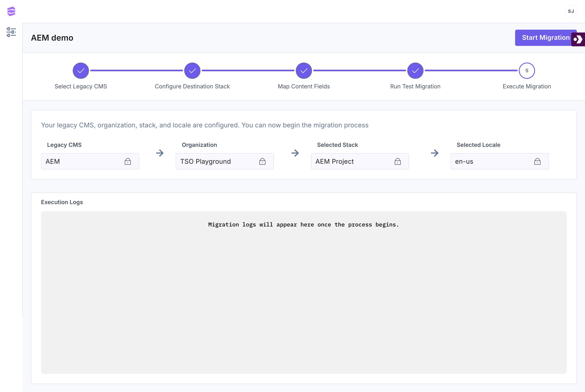
Task: Go to Configure Destination Stack step circle
Action: pos(192,71)
